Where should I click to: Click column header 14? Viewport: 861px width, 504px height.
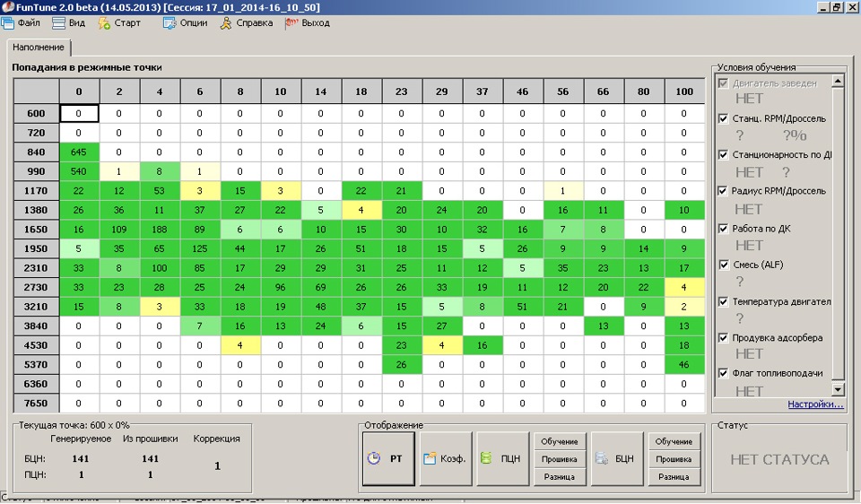point(321,91)
